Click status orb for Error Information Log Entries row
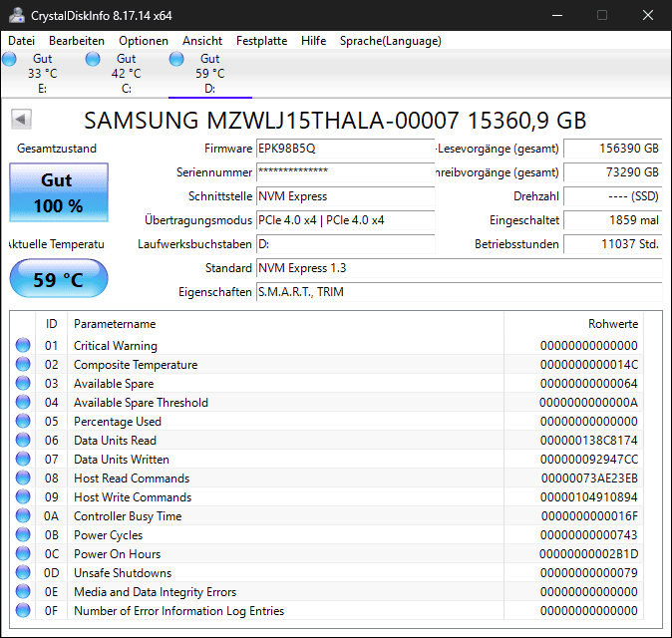The height and width of the screenshot is (638, 672). (23, 610)
